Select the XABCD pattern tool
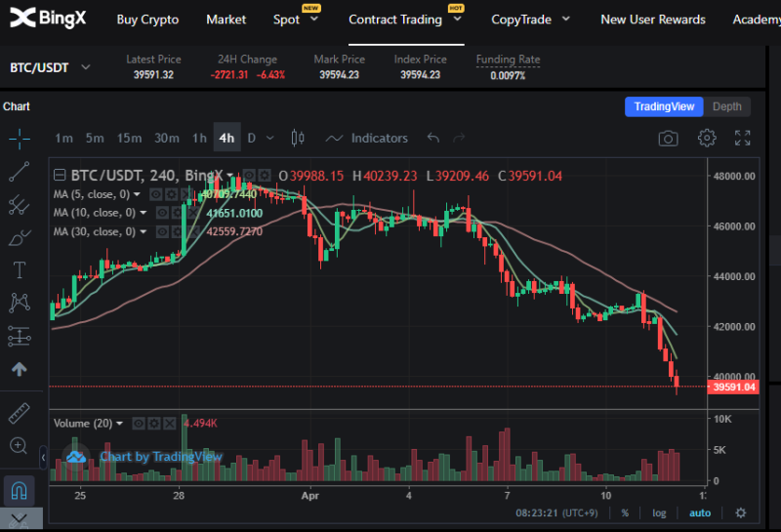The width and height of the screenshot is (781, 532). click(x=20, y=303)
